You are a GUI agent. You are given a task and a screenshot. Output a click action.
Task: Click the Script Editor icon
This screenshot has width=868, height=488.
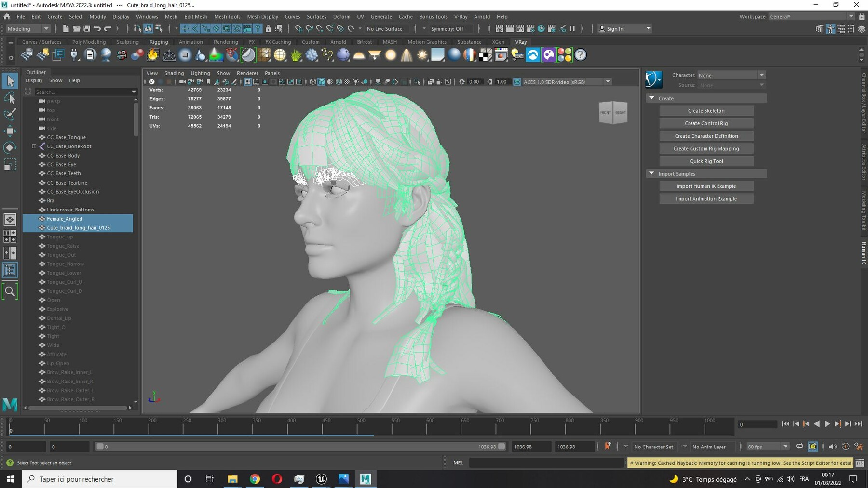[860, 463]
